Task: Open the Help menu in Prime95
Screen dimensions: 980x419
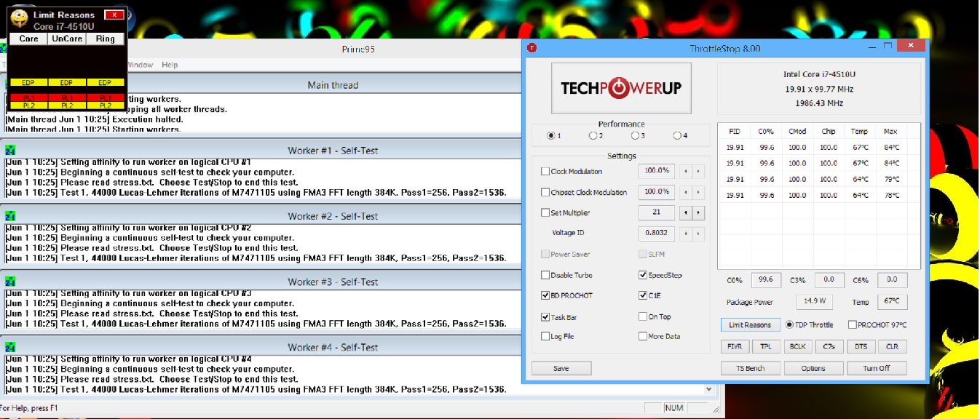Action: (x=170, y=65)
